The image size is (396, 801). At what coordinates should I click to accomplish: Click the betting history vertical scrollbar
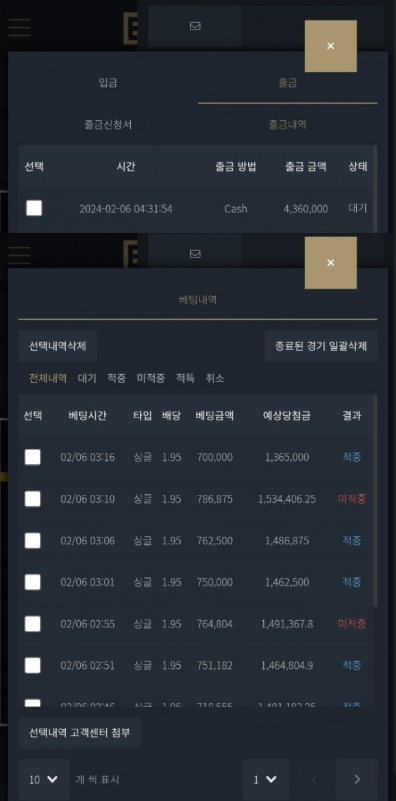pos(376,501)
